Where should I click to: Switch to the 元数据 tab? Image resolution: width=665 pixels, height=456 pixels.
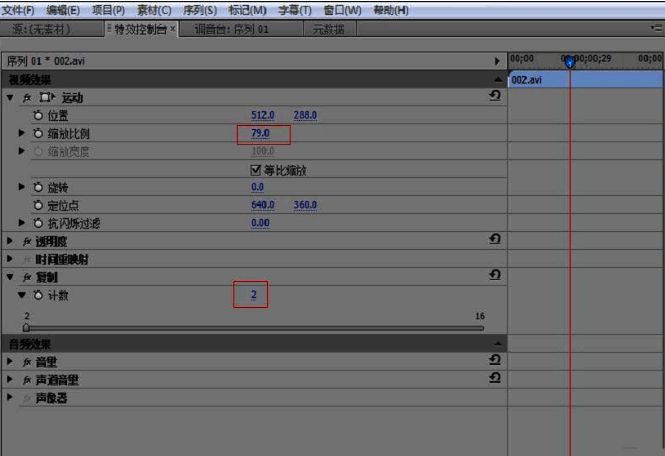(328, 29)
